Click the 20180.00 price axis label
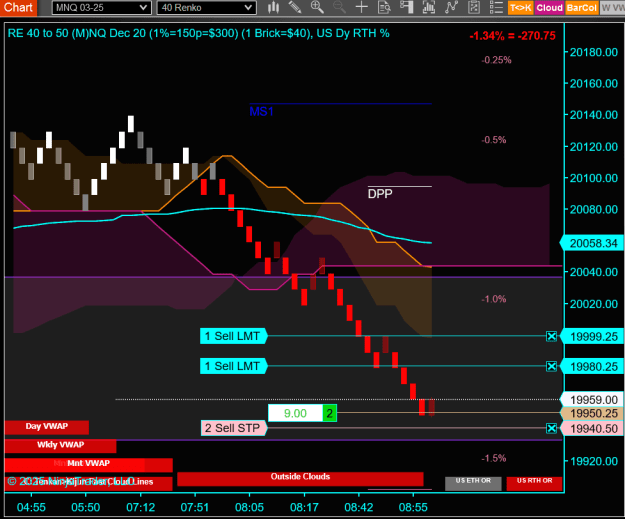Viewport: 625px width, 519px height. [594, 52]
